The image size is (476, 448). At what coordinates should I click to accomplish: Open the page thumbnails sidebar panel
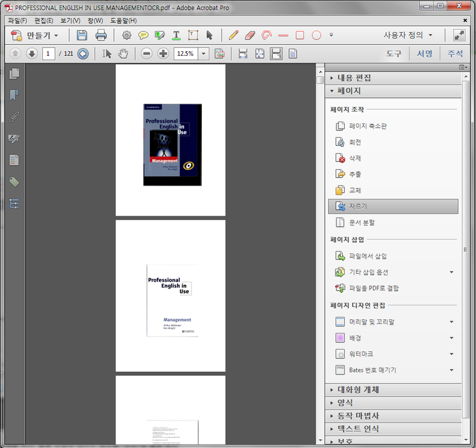point(14,74)
